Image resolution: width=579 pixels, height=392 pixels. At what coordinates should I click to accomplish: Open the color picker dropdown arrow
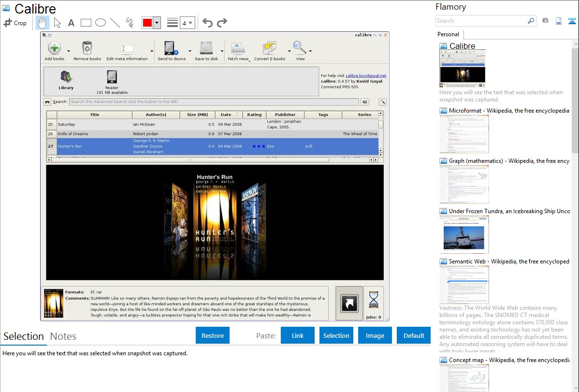point(157,23)
